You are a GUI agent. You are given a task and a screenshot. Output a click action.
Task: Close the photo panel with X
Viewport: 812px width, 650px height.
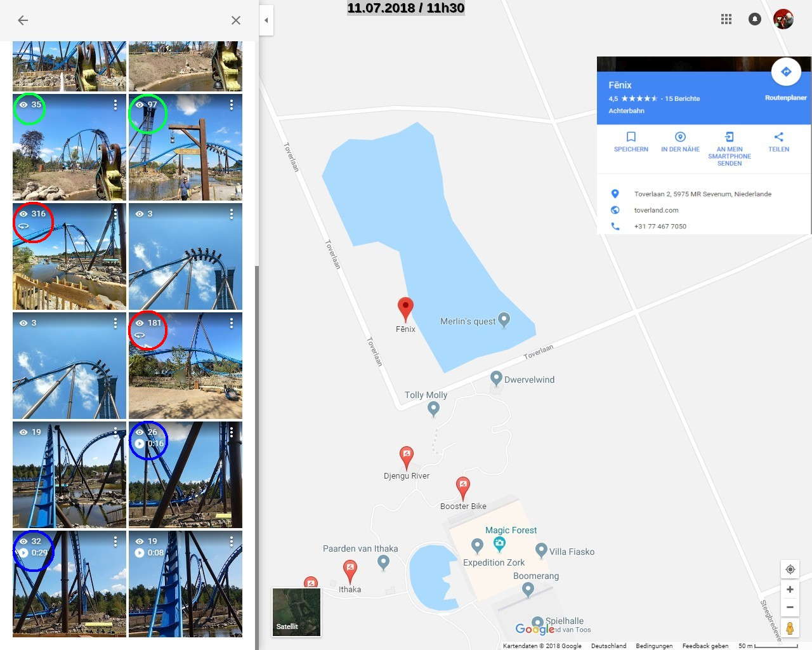pos(236,20)
